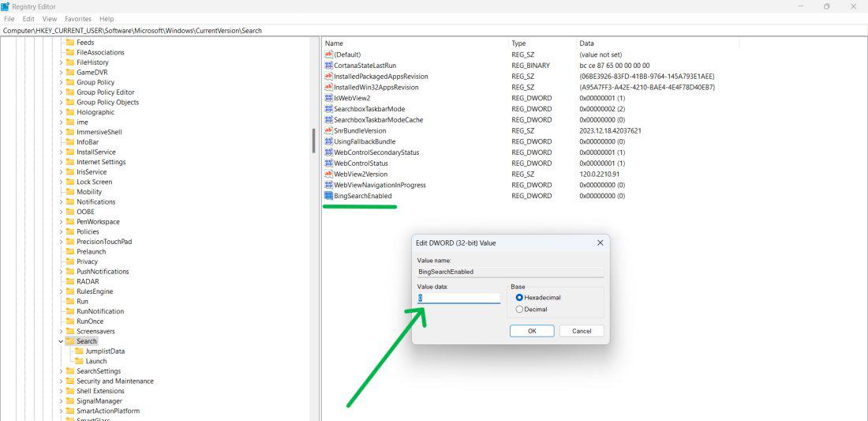The height and width of the screenshot is (421, 868).
Task: Click the greyed Value name field
Action: pyautogui.click(x=511, y=272)
